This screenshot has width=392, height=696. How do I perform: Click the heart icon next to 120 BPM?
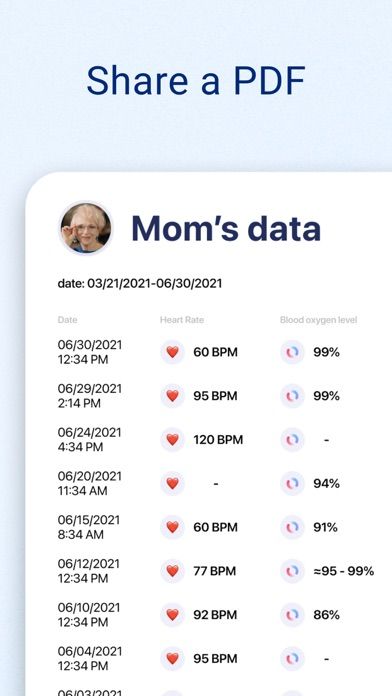[172, 439]
